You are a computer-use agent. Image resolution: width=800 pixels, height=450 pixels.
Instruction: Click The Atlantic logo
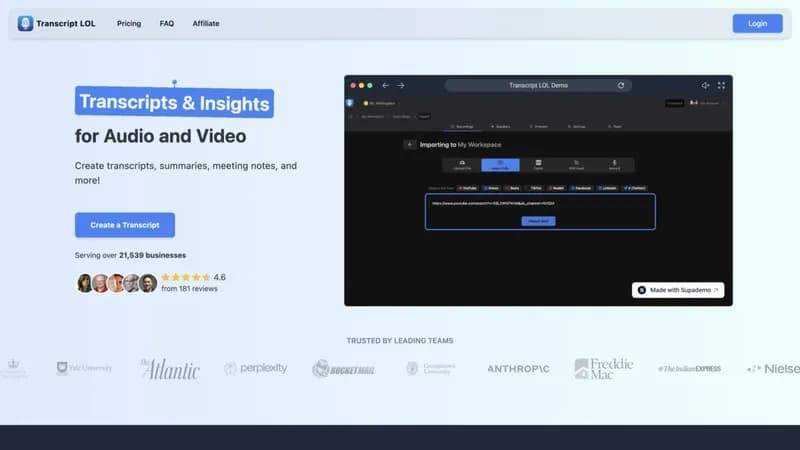coord(170,369)
